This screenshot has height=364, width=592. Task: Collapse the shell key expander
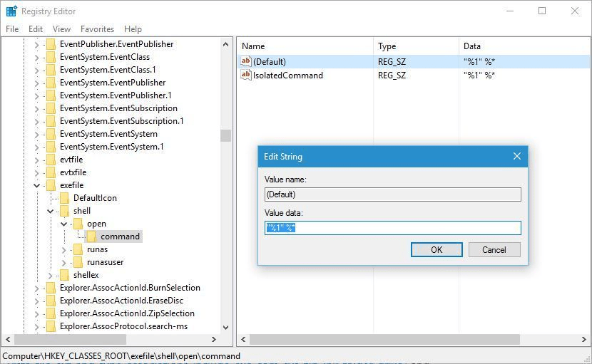[x=51, y=211]
